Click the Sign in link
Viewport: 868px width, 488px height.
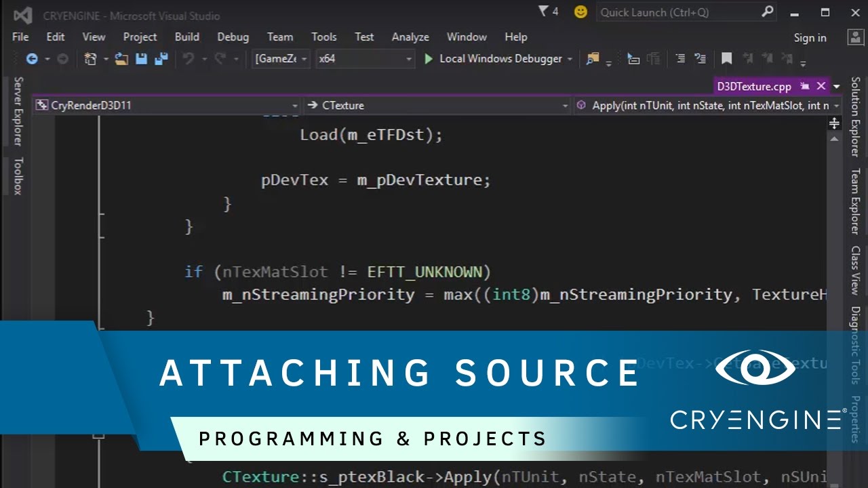click(x=810, y=38)
